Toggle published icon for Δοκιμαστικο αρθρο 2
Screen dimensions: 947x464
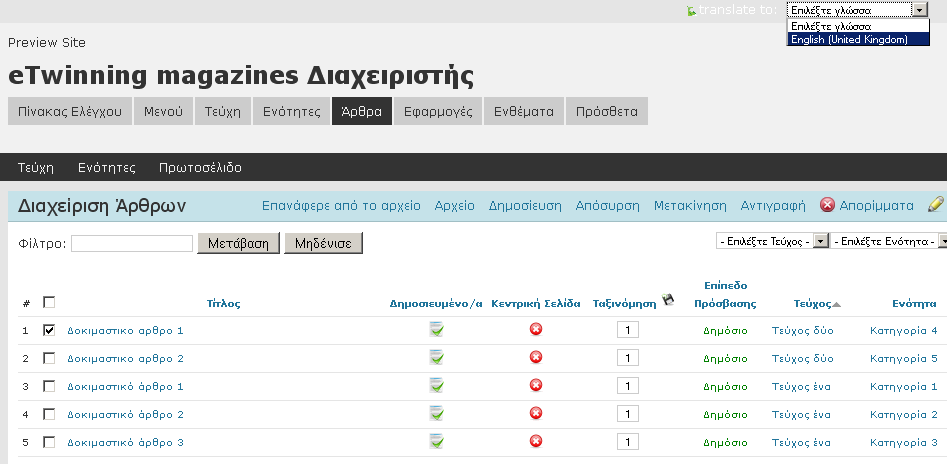437,358
